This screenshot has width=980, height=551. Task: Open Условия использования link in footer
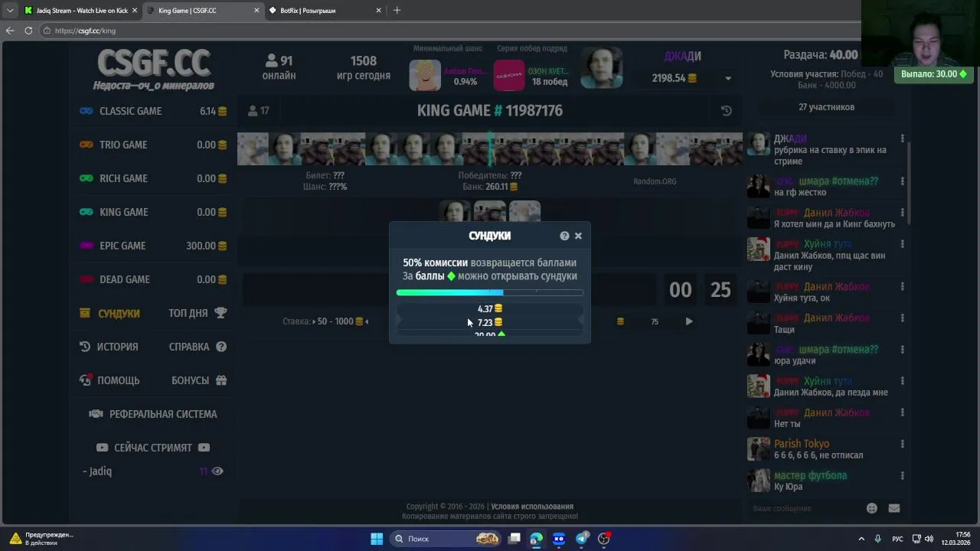[x=532, y=507]
